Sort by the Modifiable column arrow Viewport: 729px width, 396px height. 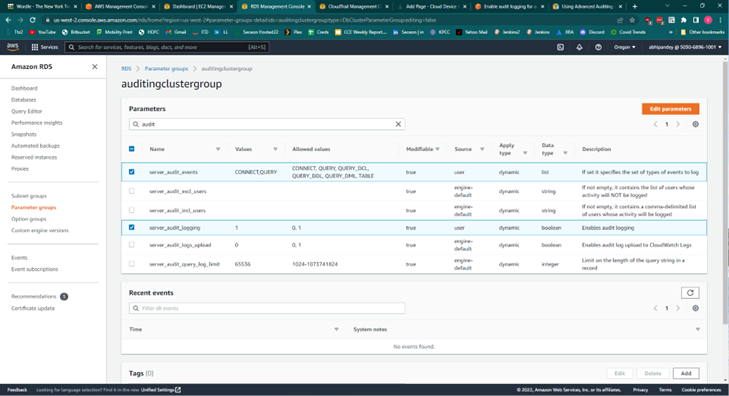(x=437, y=149)
